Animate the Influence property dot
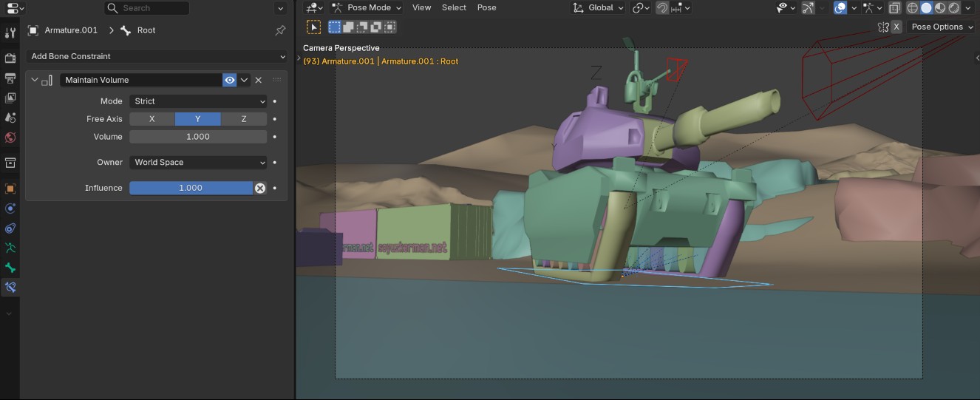 275,188
